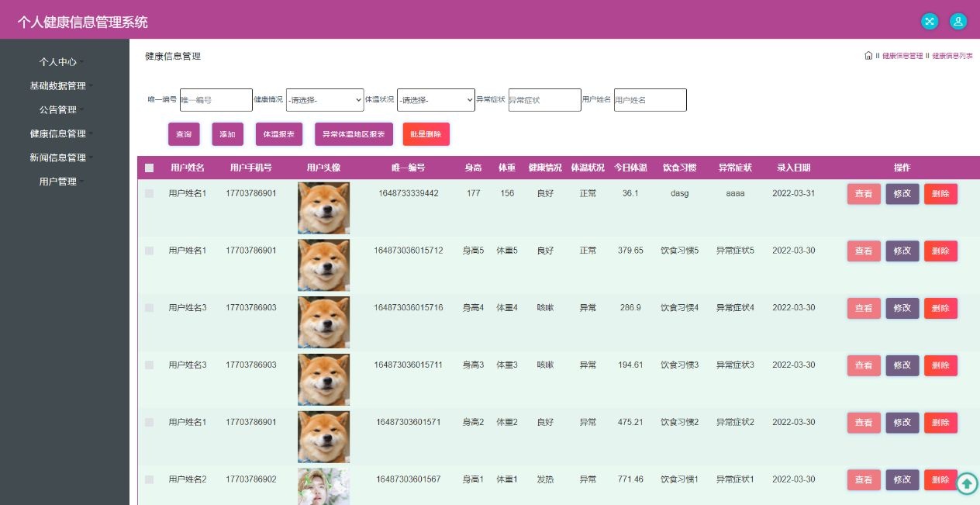Focus the 用户姓名 search input

pos(650,100)
